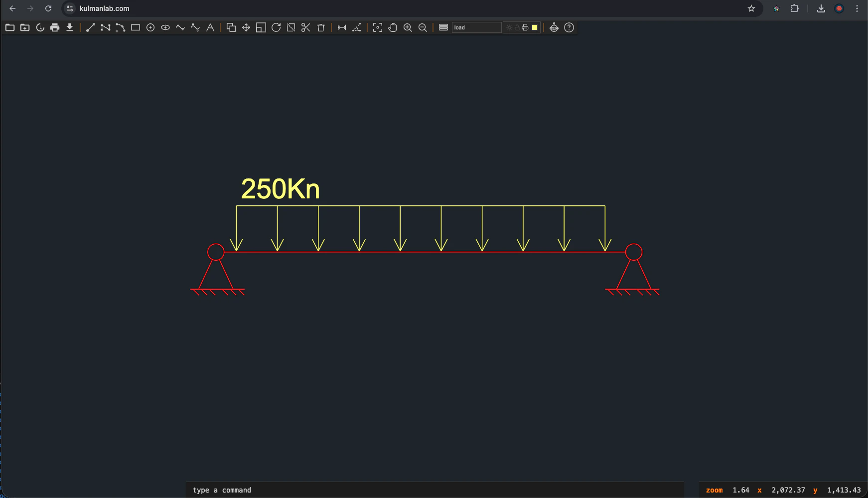The width and height of the screenshot is (868, 498).
Task: Select the Polyline tool
Action: pyautogui.click(x=106, y=27)
